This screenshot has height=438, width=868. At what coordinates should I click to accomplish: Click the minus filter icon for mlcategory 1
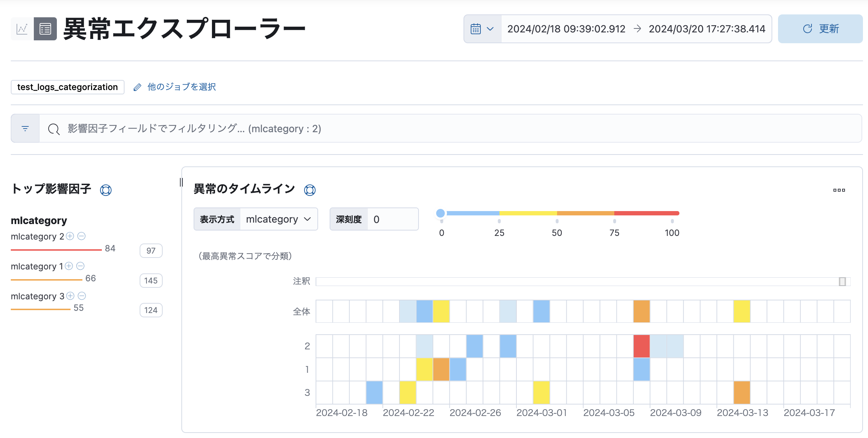81,266
